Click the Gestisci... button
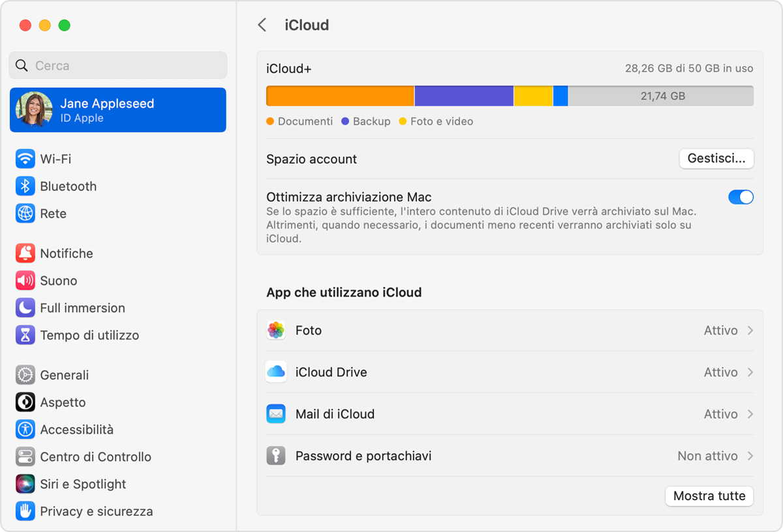The width and height of the screenshot is (783, 532). pyautogui.click(x=716, y=159)
